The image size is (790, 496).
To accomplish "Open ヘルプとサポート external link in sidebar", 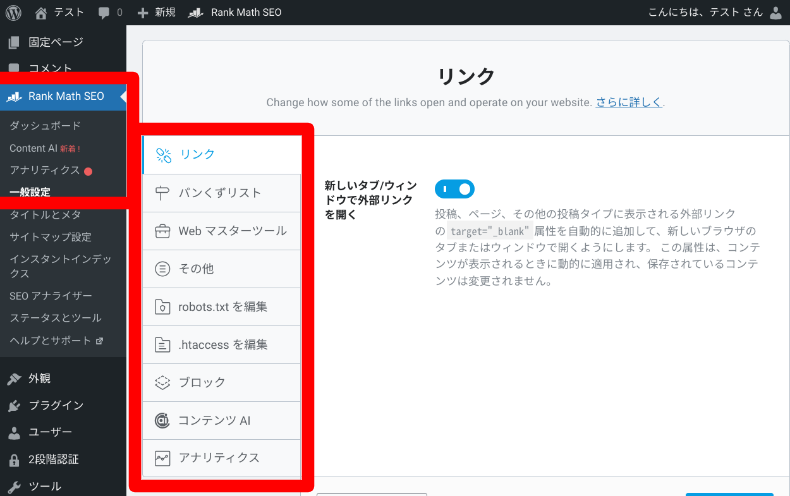I will point(56,340).
